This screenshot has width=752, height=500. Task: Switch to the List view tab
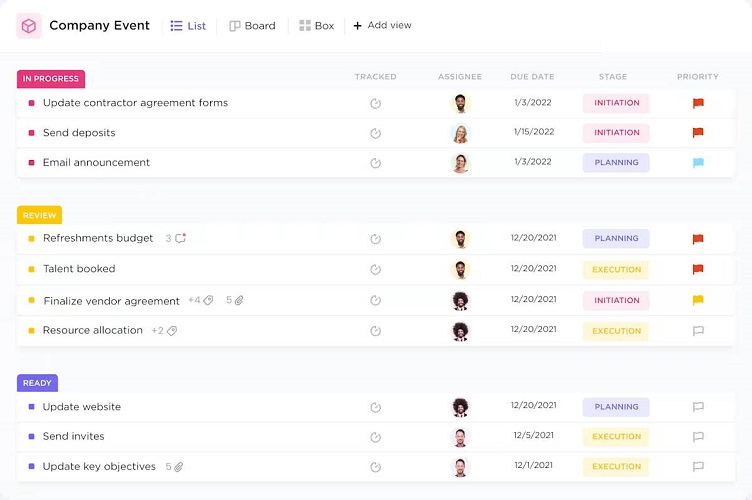coord(188,26)
